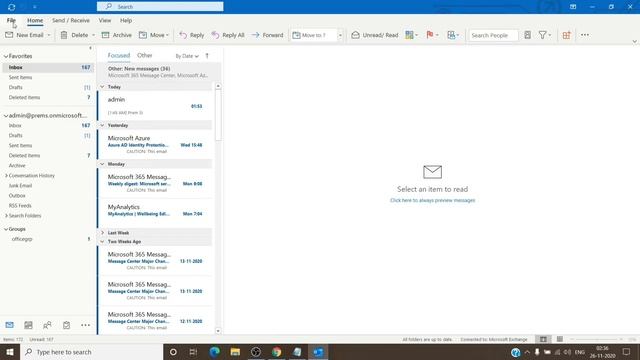640x360 pixels.
Task: Collapse the Two Weeks Ago group
Action: (102, 242)
